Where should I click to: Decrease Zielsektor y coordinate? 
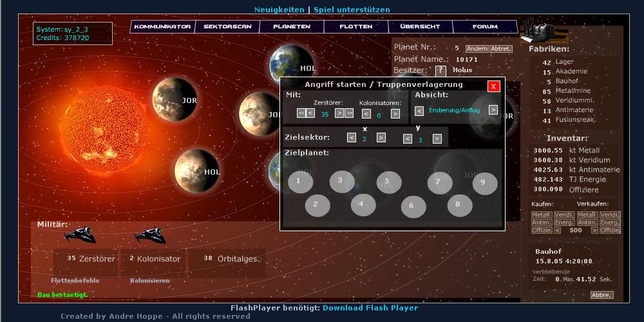407,138
